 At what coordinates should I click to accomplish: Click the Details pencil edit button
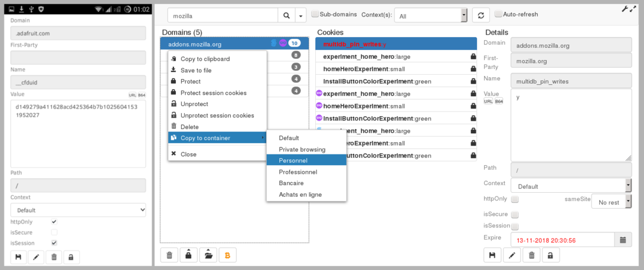point(512,255)
